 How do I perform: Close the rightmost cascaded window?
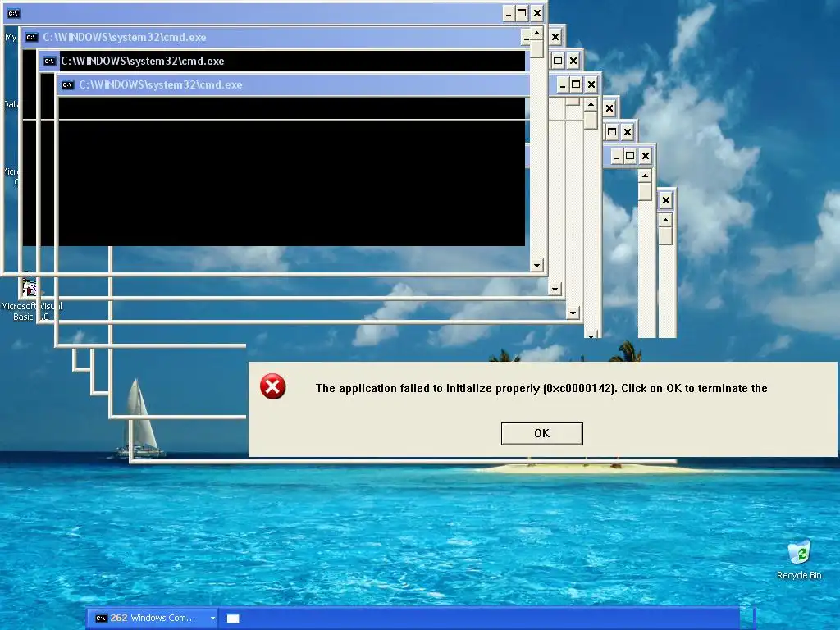(x=666, y=200)
